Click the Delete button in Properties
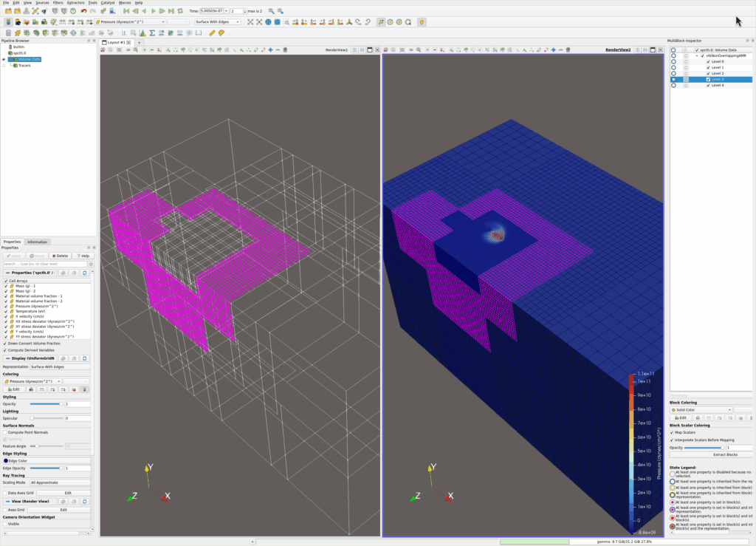Screen dimensions: 756x546 click(x=60, y=256)
